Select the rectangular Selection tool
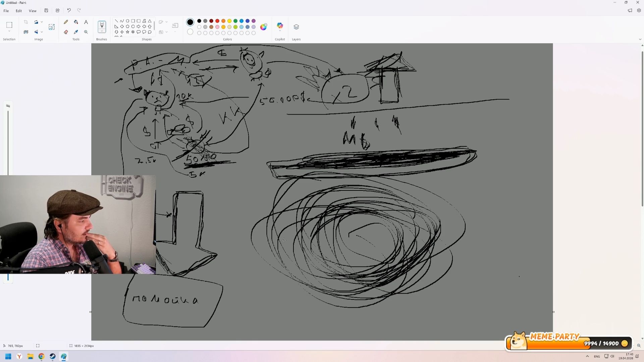Screen dimensions: 644x362 9,25
